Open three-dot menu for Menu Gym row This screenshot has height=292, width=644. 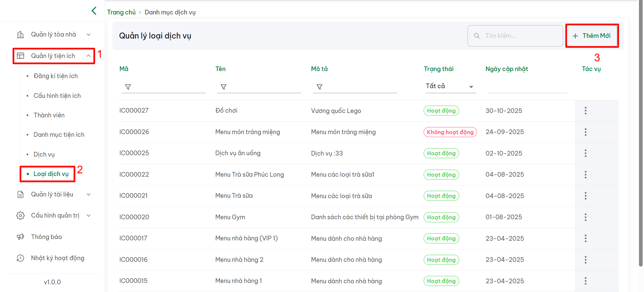[585, 217]
